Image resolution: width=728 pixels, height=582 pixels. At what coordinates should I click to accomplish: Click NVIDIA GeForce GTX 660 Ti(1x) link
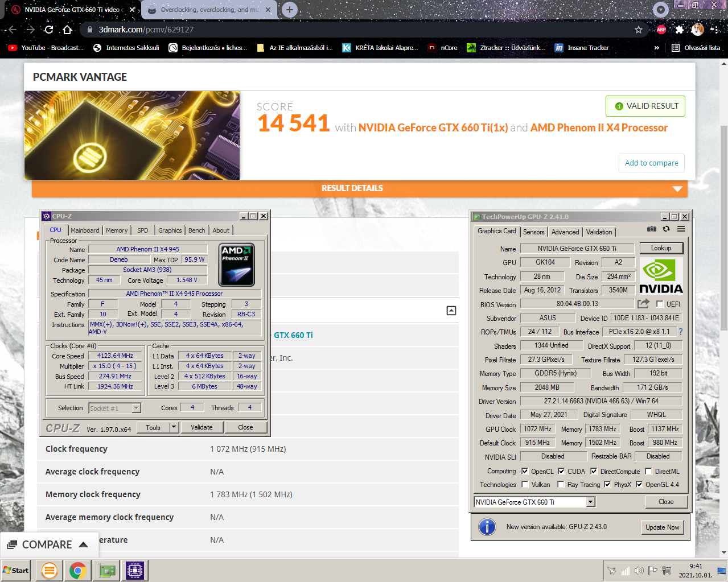point(433,128)
